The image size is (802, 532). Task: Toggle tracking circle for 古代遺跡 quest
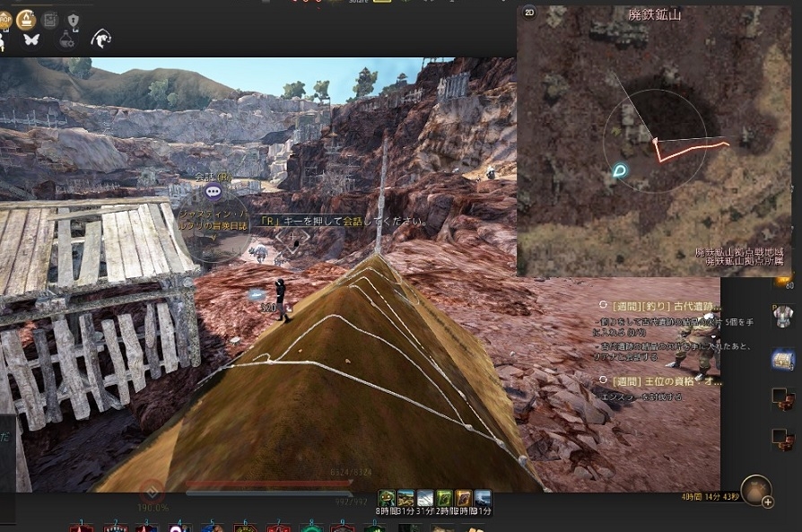pyautogui.click(x=604, y=306)
